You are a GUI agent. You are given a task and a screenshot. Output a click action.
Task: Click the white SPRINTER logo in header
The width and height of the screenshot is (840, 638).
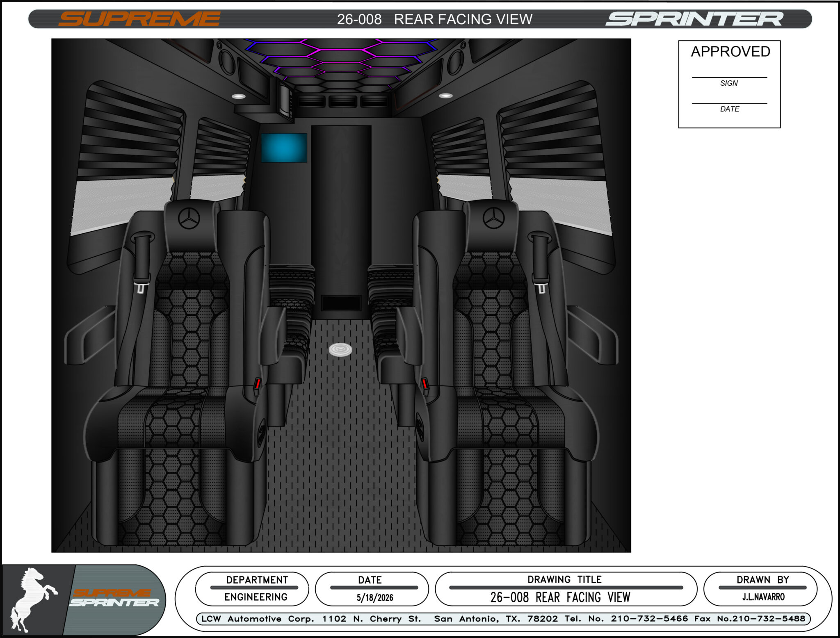tap(694, 19)
